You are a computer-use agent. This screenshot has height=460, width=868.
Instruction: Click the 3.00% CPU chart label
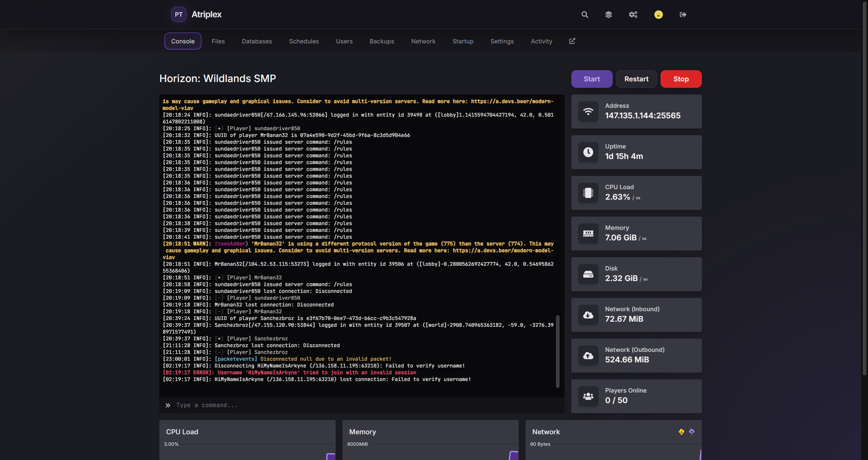171,444
